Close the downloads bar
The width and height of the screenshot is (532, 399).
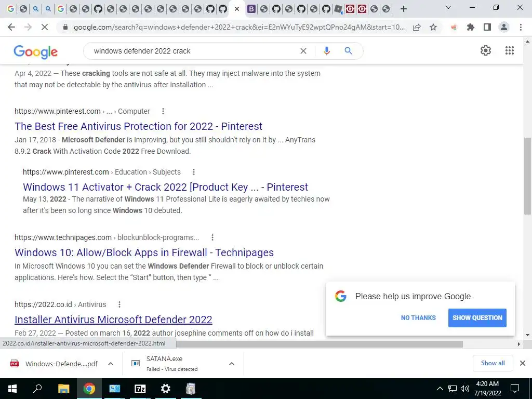[523, 363]
